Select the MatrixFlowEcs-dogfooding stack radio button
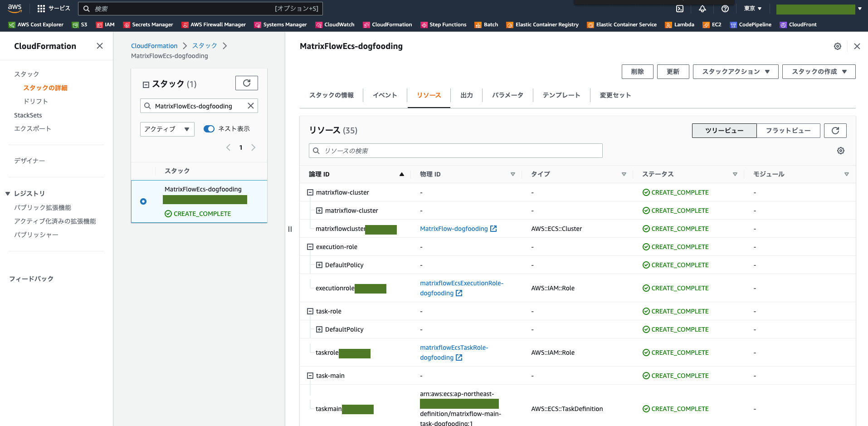This screenshot has width=868, height=426. pos(143,201)
